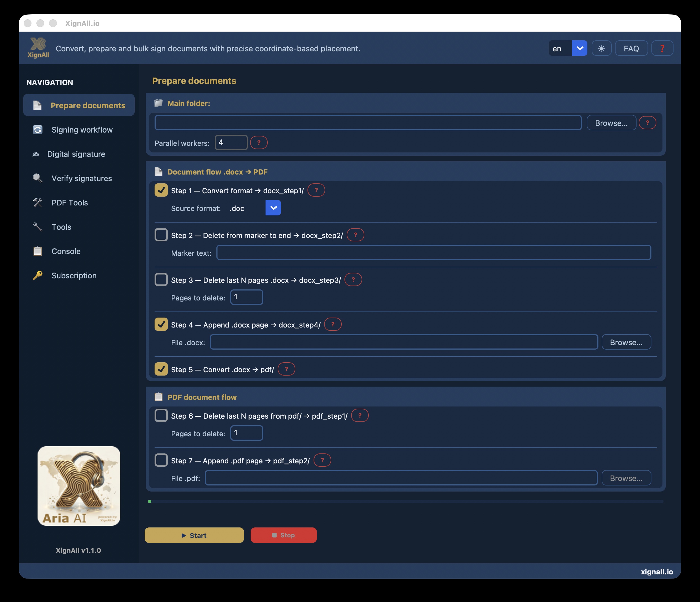The image size is (700, 602).
Task: Open Step 2 Delete from marker help icon
Action: (x=356, y=234)
